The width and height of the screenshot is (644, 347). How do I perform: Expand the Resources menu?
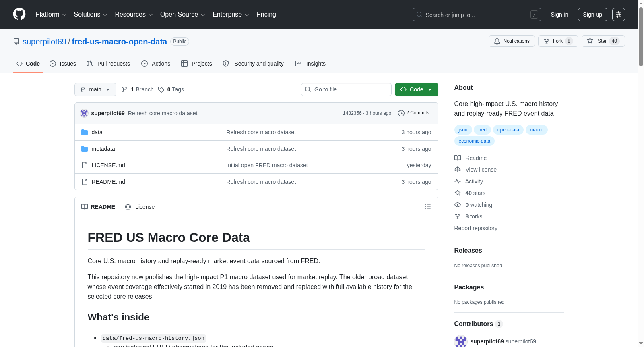pyautogui.click(x=134, y=15)
